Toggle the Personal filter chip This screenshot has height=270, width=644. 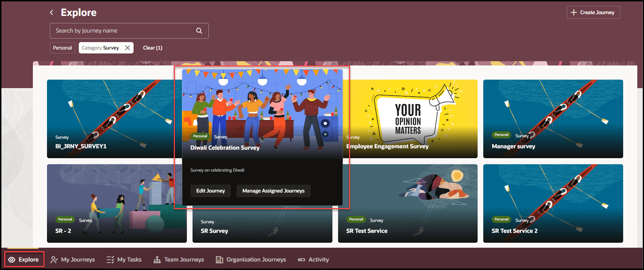point(63,48)
